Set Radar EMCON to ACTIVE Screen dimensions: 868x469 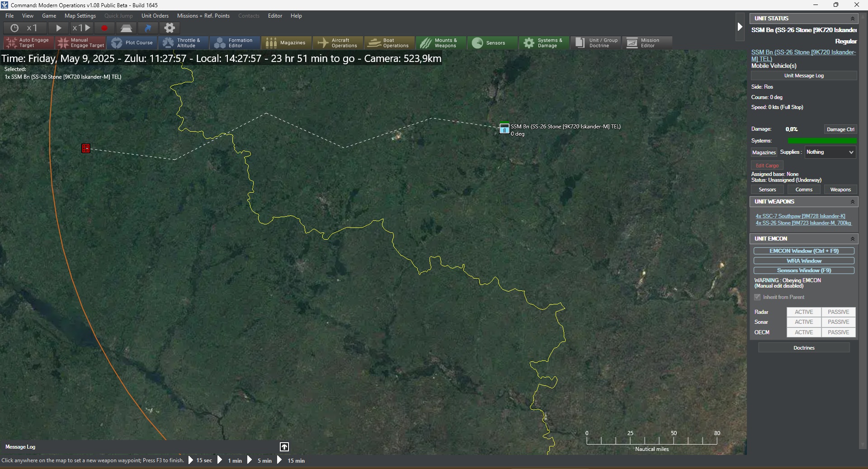click(804, 312)
